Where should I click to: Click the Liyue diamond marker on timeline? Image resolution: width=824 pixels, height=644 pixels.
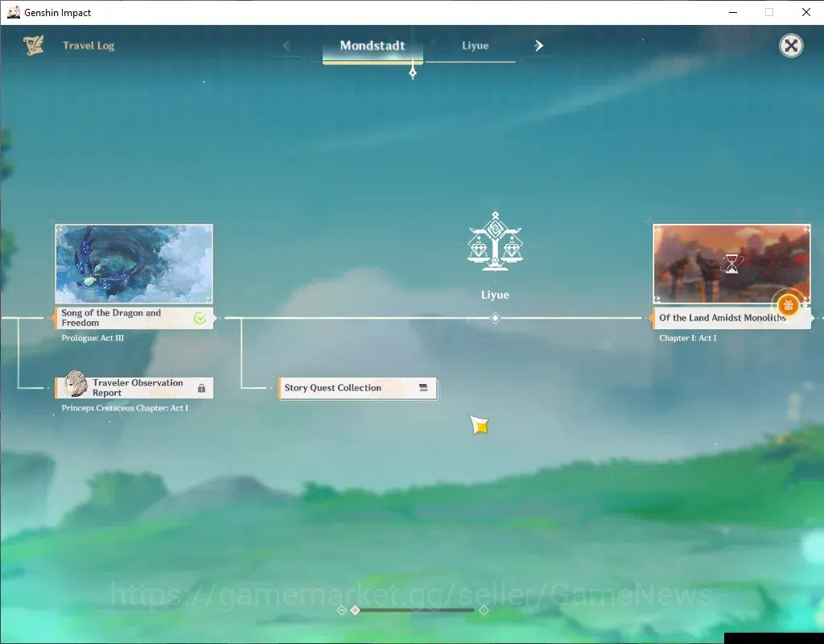(495, 317)
